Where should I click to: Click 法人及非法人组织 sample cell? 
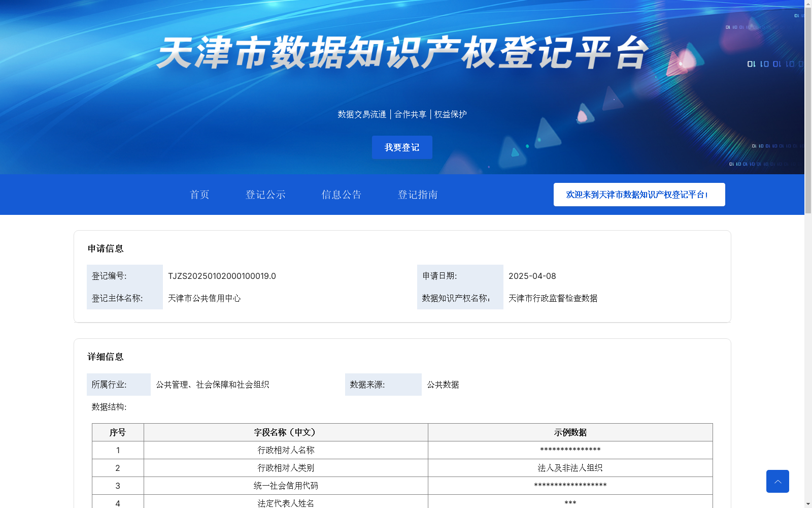pos(570,468)
